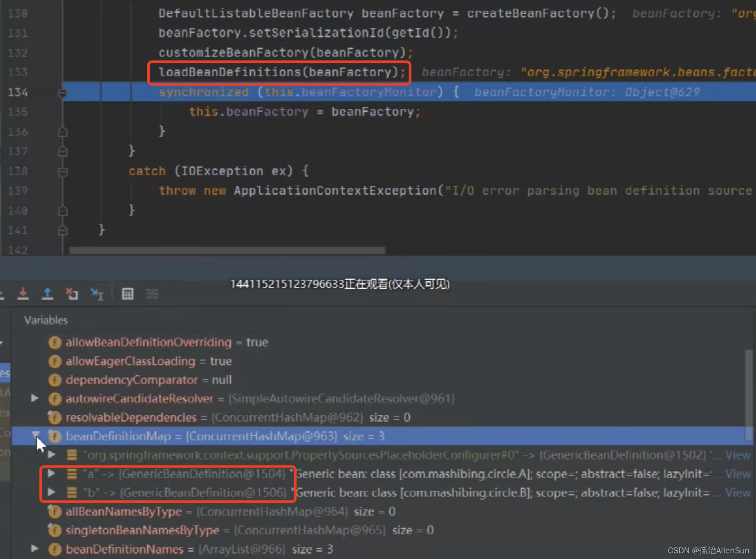Expand the beanDefinitionNames ArrayList node
This screenshot has height=559, width=756.
[35, 549]
